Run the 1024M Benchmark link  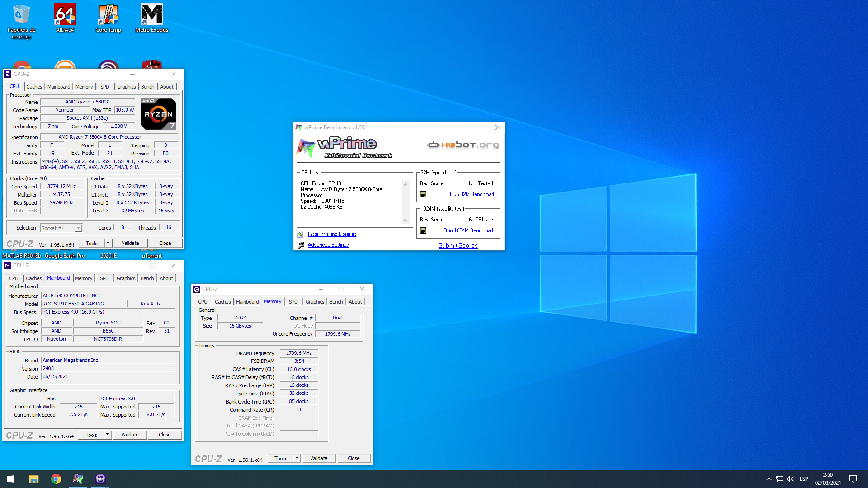click(x=469, y=230)
